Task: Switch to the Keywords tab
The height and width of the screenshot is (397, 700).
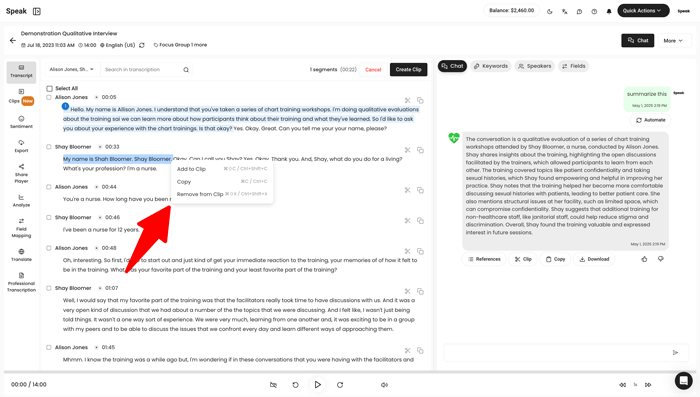Action: 491,66
